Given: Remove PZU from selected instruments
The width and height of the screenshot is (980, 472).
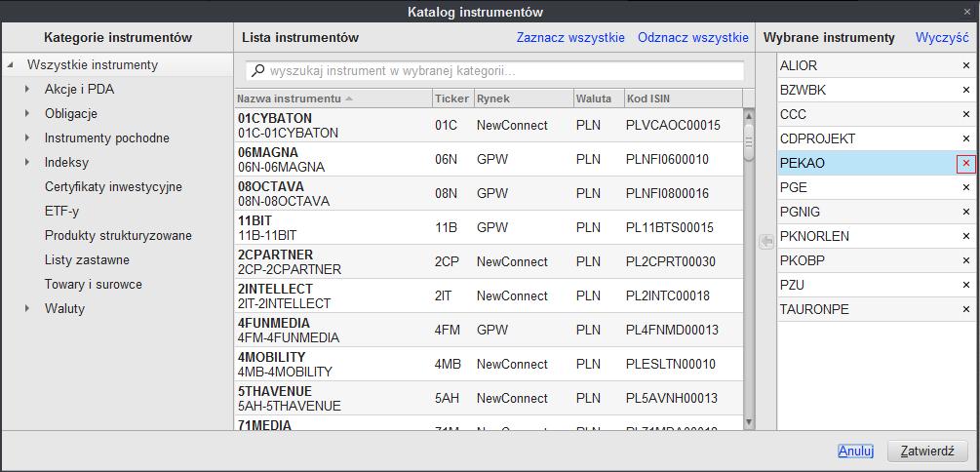Looking at the screenshot, I should coord(965,285).
